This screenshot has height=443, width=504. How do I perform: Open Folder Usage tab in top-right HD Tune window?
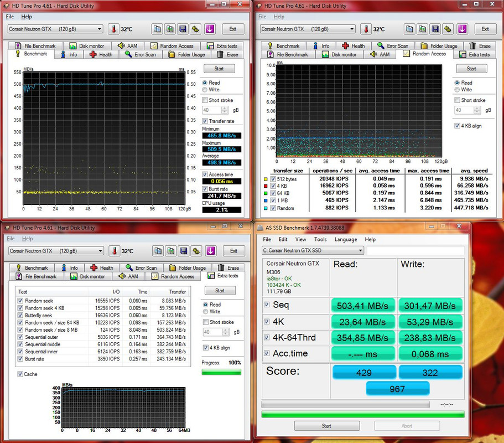439,46
